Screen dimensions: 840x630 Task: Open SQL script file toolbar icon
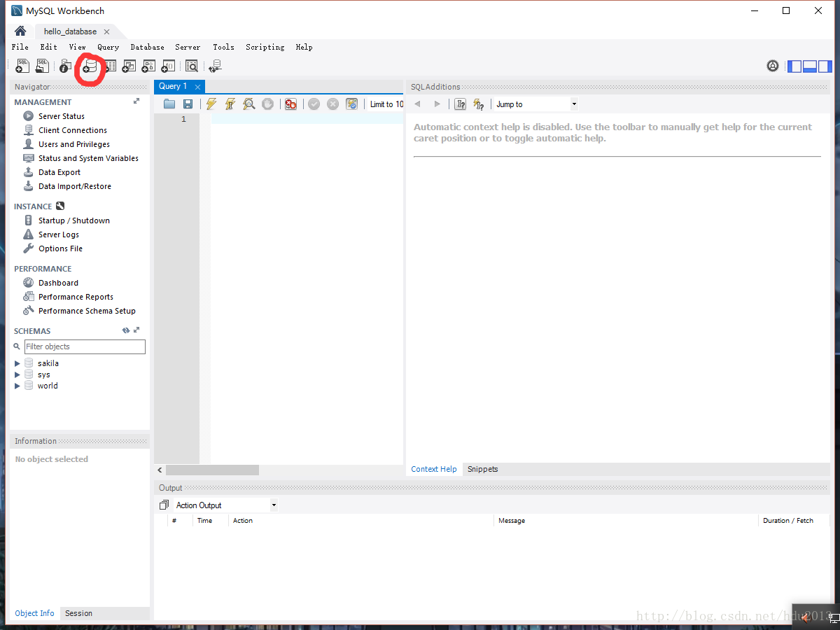43,66
